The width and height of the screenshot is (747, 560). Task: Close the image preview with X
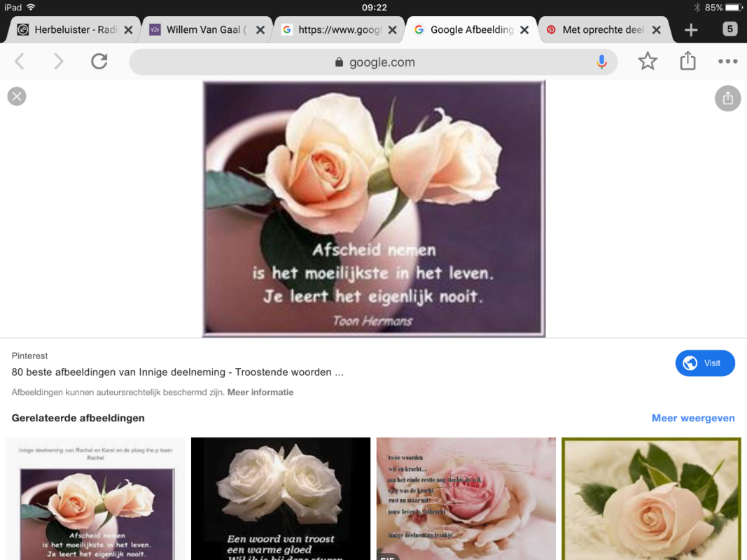coord(17,97)
